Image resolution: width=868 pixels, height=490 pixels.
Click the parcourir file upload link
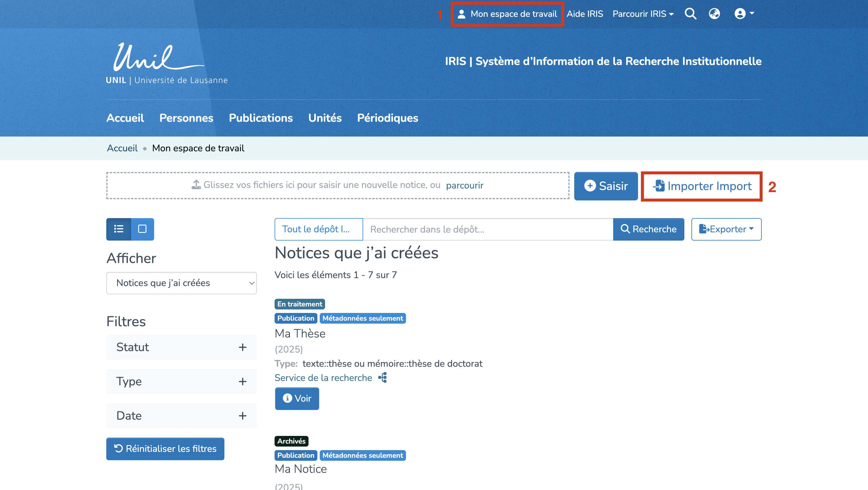point(464,186)
